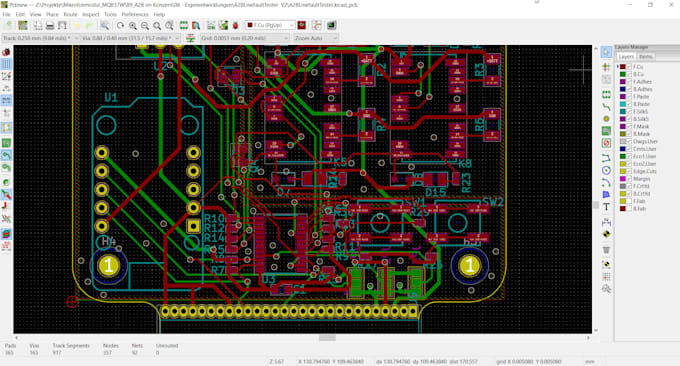Image resolution: width=680 pixels, height=366 pixels.
Task: Select the F.CrtYd layer name
Action: (641, 186)
